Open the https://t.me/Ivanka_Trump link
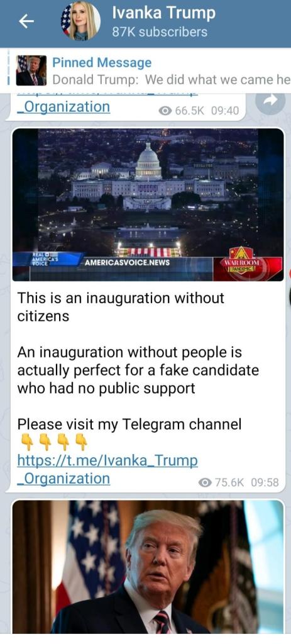Image resolution: width=291 pixels, height=644 pixels. [x=107, y=460]
